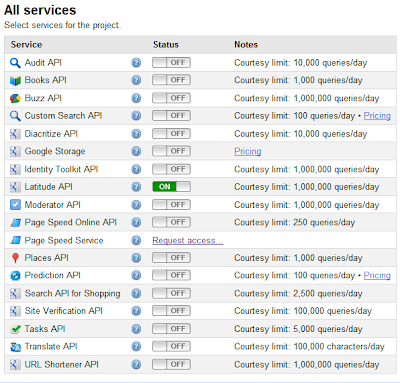Turn on Page Speed Online API switch
The width and height of the screenshot is (400, 383).
171,222
